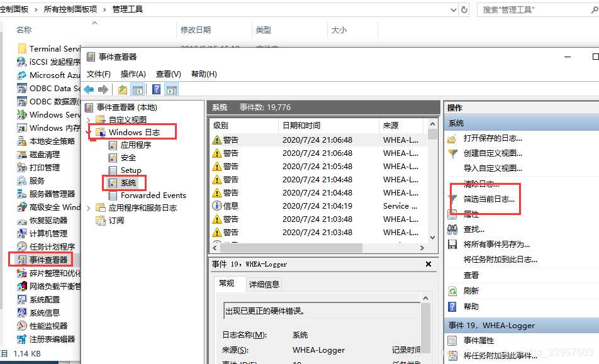
Task: Expand the 应用程序和服务日志 node
Action: pos(89,207)
